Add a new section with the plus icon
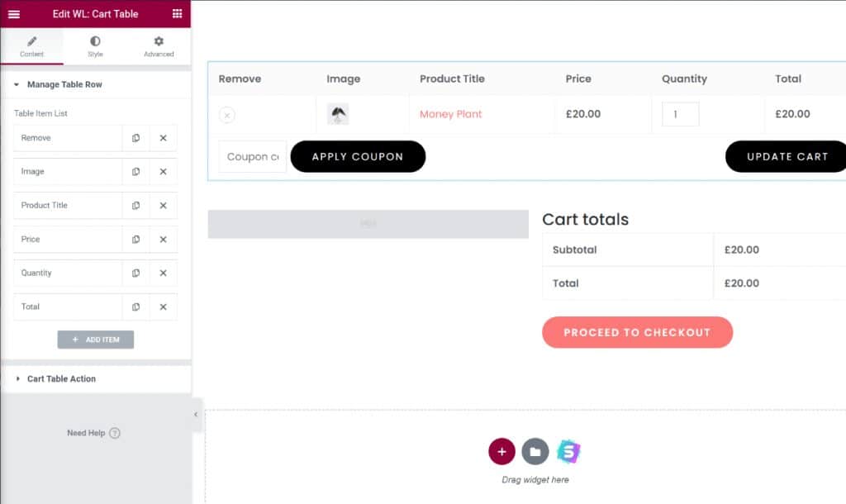This screenshot has height=504, width=846. click(x=501, y=452)
